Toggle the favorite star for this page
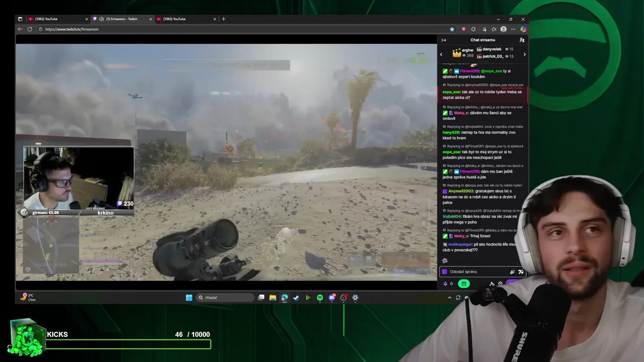Viewport: 644px width, 362px height. [x=452, y=29]
